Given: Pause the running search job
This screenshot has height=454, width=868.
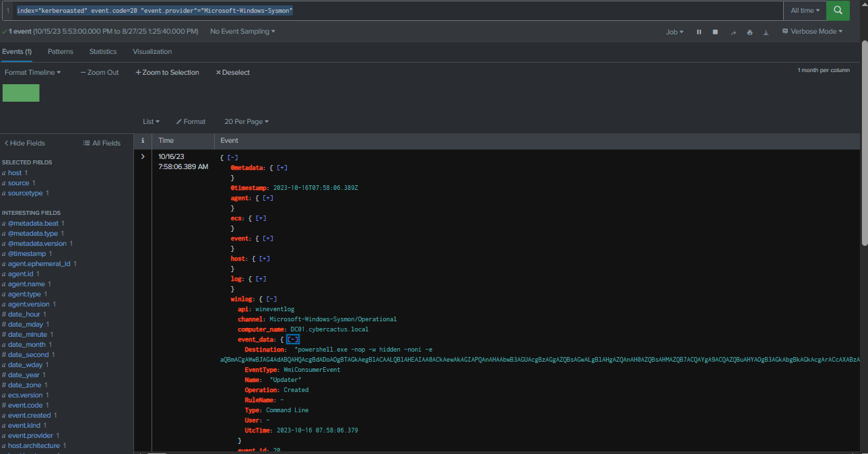Looking at the screenshot, I should [698, 32].
